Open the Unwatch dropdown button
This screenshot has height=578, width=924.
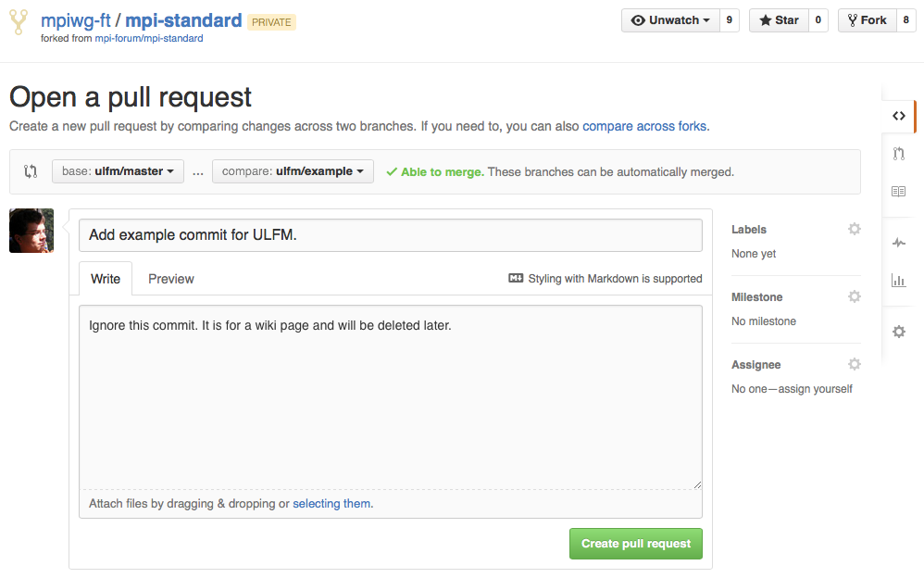670,20
